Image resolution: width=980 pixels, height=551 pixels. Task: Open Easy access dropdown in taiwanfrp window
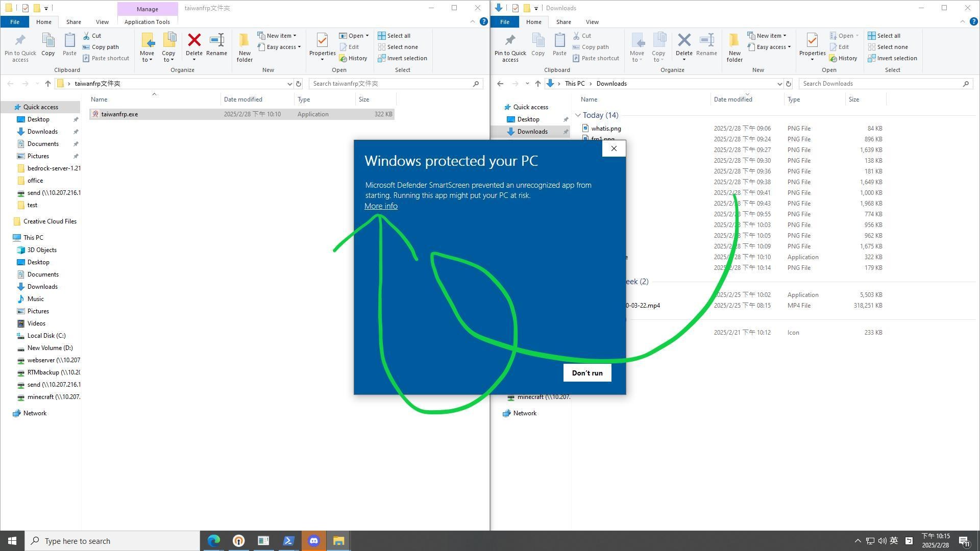tap(279, 47)
